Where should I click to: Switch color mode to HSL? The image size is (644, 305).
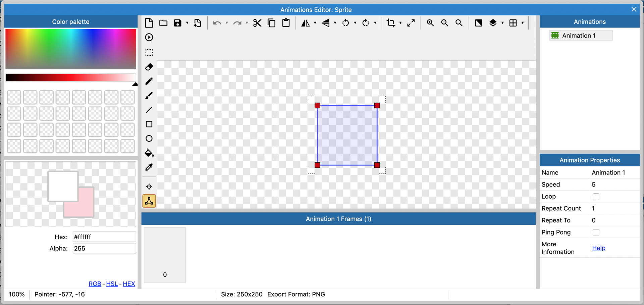(x=112, y=284)
